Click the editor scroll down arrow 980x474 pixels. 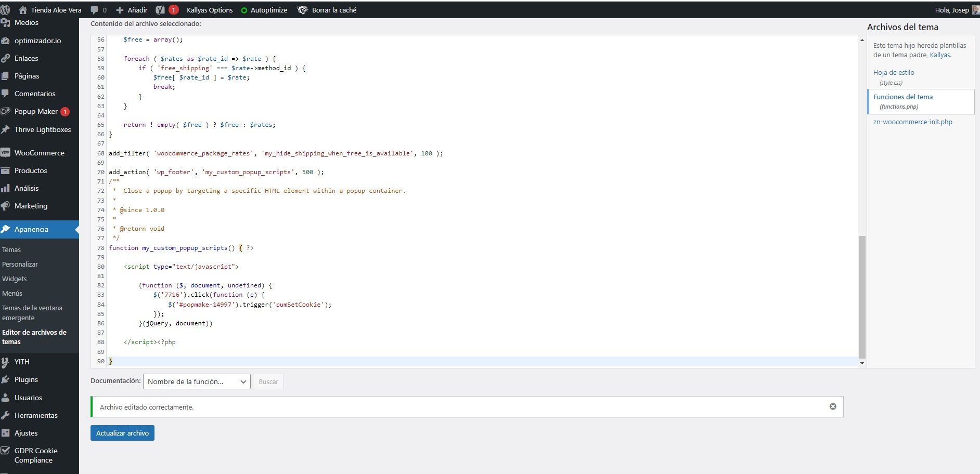pyautogui.click(x=862, y=363)
